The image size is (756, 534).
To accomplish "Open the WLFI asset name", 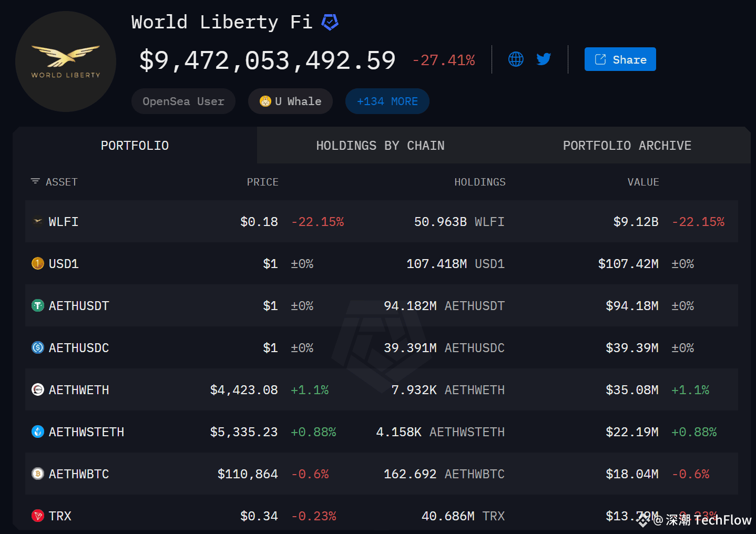I will tap(64, 222).
